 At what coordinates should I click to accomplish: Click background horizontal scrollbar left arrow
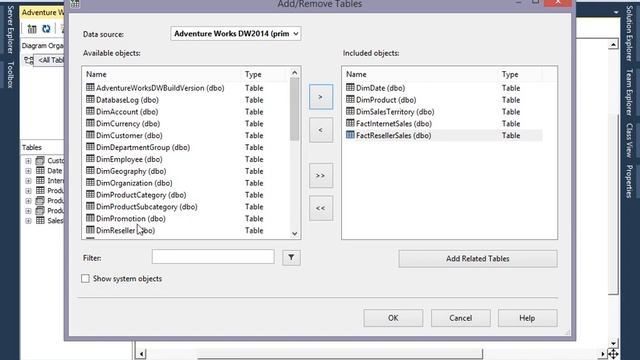click(x=141, y=353)
